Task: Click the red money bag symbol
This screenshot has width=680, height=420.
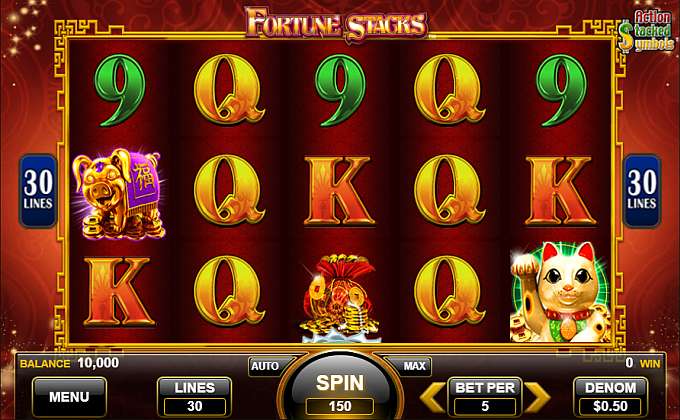Action: point(340,298)
